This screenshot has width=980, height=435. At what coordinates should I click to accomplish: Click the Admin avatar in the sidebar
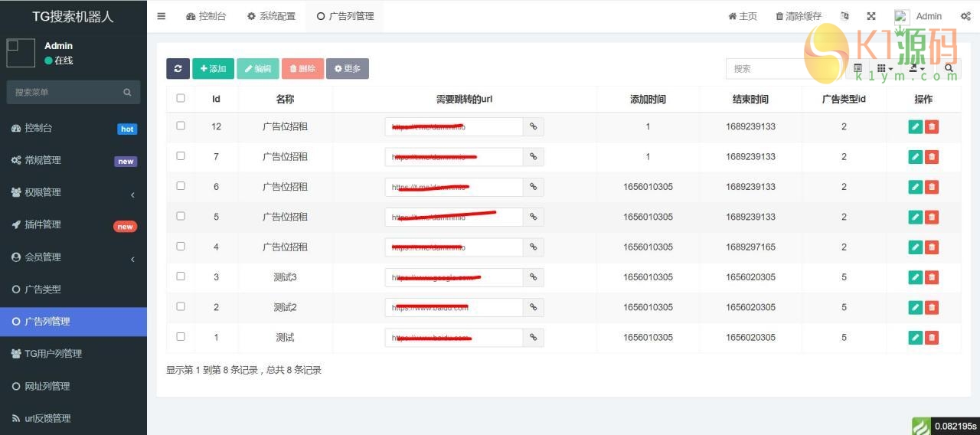[x=21, y=53]
